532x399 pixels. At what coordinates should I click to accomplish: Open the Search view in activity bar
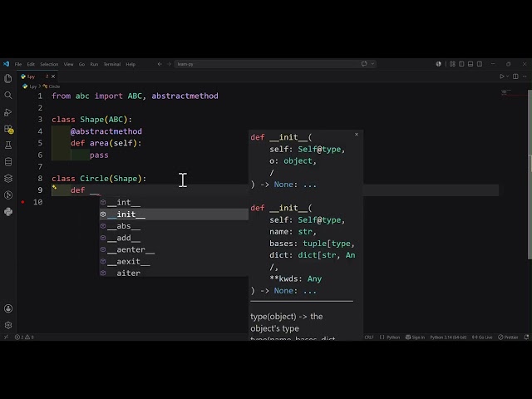point(8,95)
